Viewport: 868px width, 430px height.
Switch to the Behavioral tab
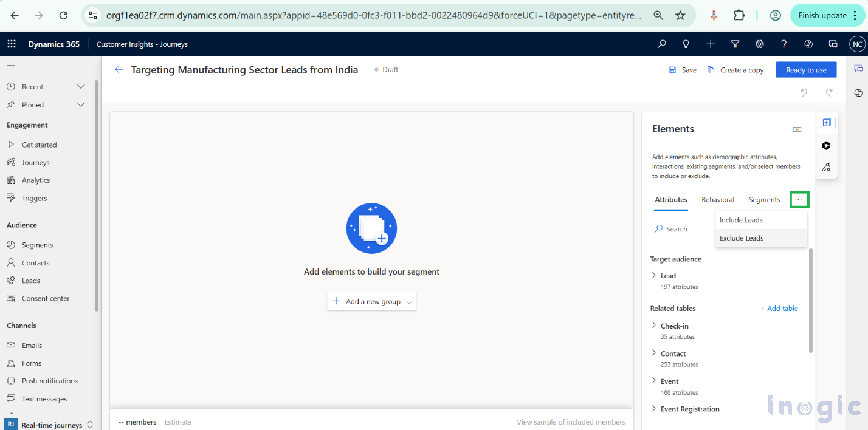[x=717, y=199]
